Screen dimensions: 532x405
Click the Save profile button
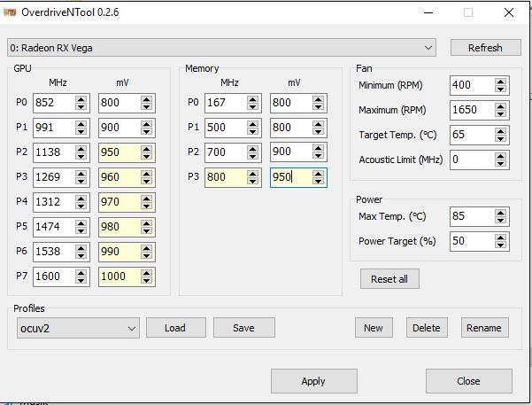click(x=244, y=328)
